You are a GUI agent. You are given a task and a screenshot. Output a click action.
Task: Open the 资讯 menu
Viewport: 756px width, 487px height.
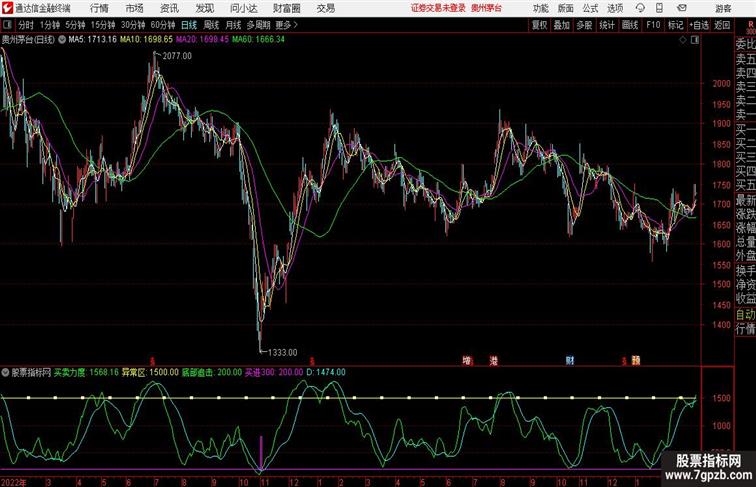(x=169, y=8)
